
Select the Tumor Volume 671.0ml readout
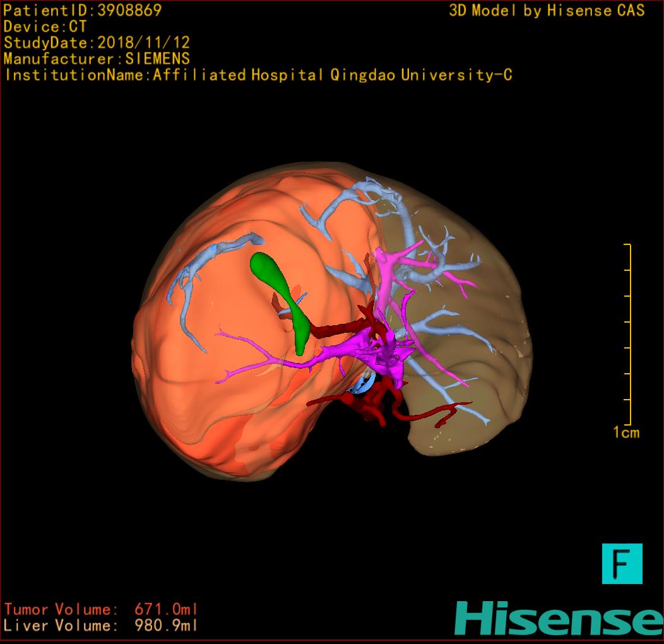coord(101,609)
